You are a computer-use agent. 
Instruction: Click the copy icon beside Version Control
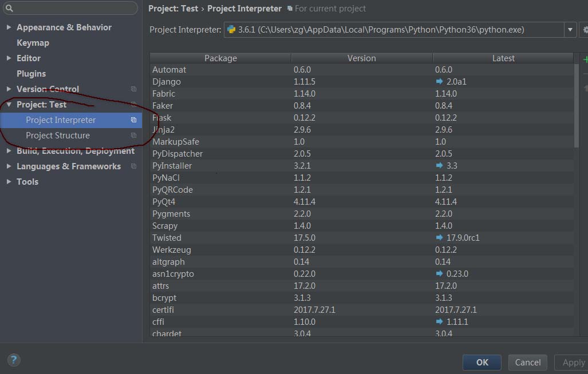(x=133, y=89)
